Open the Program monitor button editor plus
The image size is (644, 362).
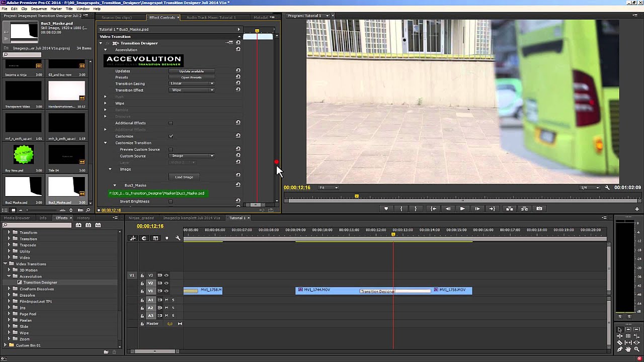click(x=637, y=209)
